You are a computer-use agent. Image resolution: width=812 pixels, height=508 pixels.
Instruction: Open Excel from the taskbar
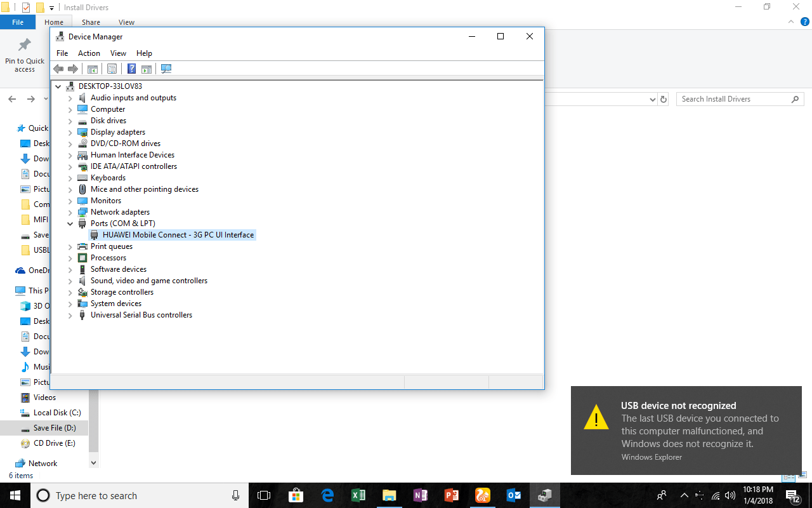pyautogui.click(x=358, y=495)
